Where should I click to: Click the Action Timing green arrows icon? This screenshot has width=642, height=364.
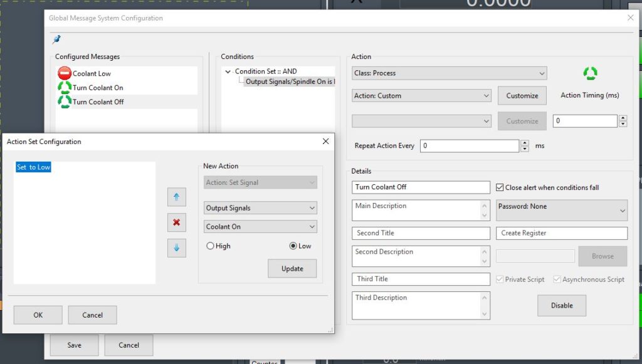(590, 73)
